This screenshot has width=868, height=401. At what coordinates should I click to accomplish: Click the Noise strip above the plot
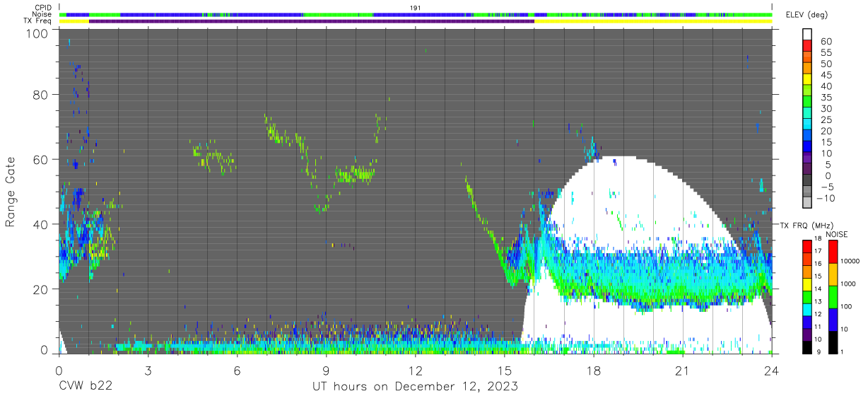[416, 14]
